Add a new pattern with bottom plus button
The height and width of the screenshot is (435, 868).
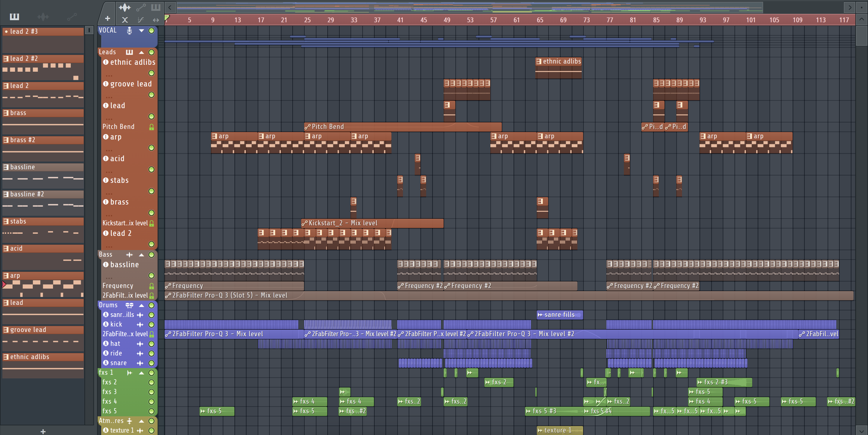(43, 431)
